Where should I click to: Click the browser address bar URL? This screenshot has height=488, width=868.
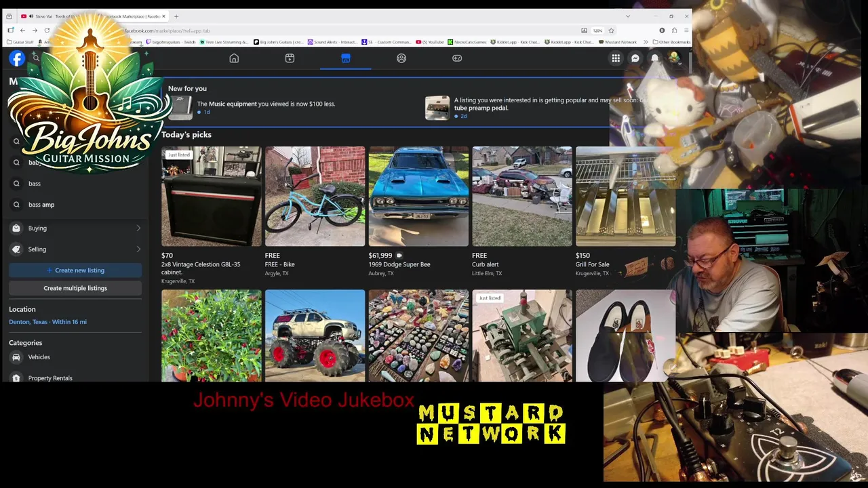coord(167,30)
